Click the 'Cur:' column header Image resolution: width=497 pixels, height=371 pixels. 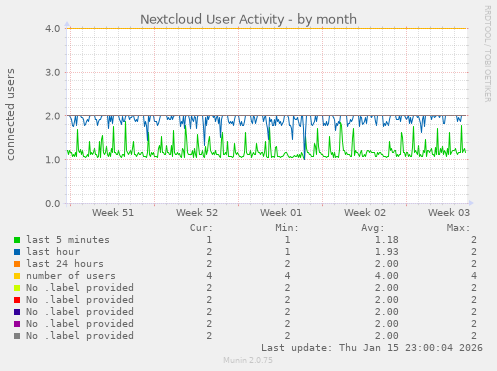pos(201,228)
